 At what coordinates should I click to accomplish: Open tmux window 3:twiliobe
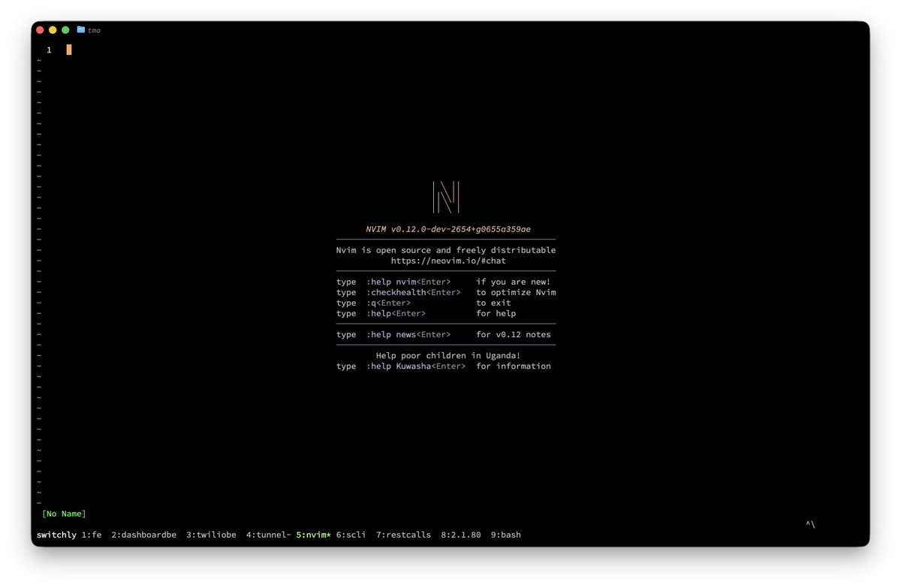coord(212,535)
